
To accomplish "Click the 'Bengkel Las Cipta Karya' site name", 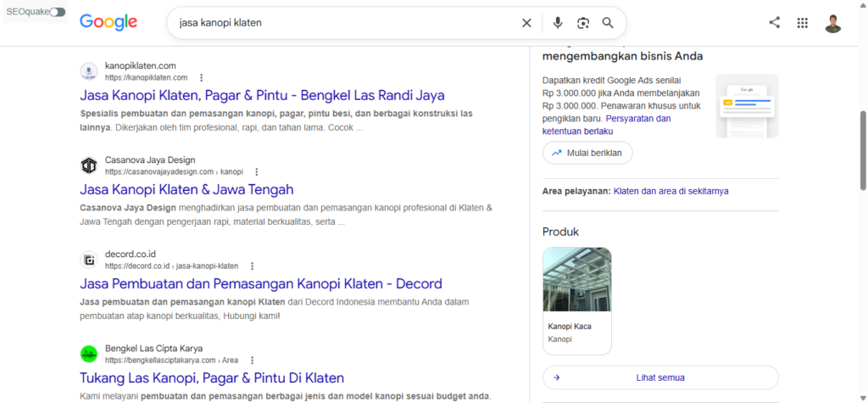I will coord(154,349).
